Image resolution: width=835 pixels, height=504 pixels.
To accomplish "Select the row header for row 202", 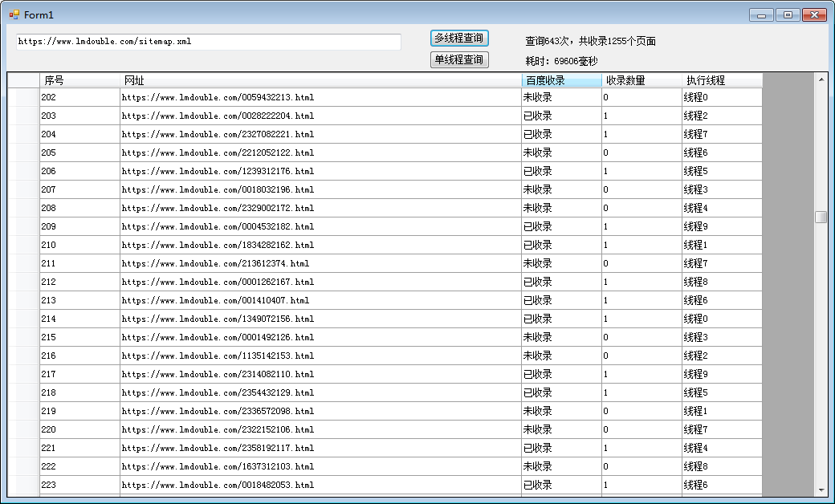I will (23, 97).
